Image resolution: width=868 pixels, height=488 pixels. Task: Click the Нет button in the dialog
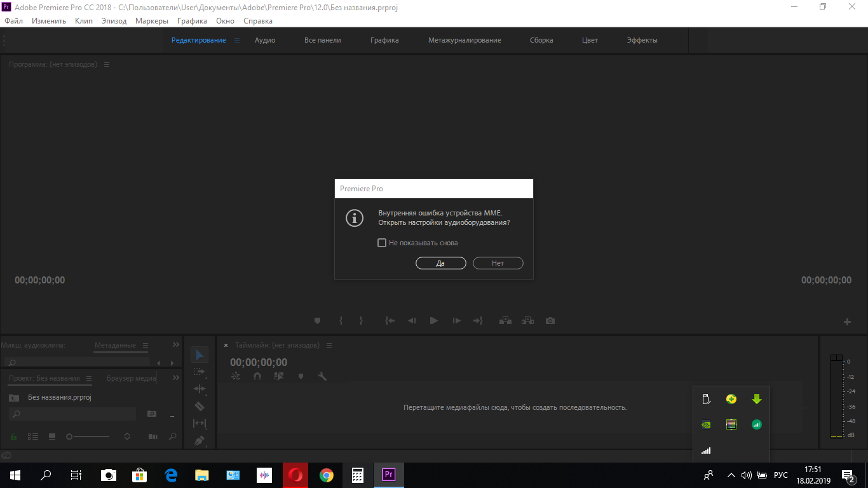[x=498, y=263]
